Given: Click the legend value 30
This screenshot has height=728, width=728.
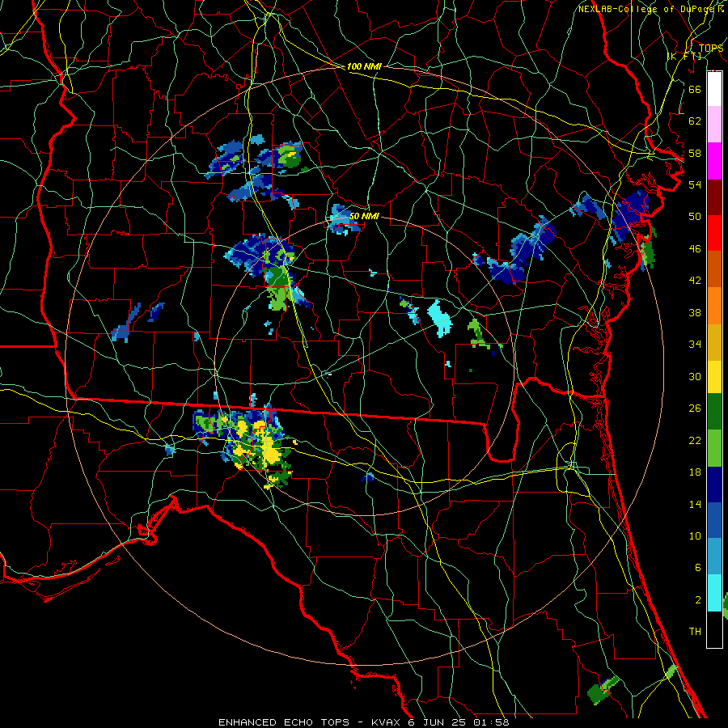Looking at the screenshot, I should coord(695,376).
